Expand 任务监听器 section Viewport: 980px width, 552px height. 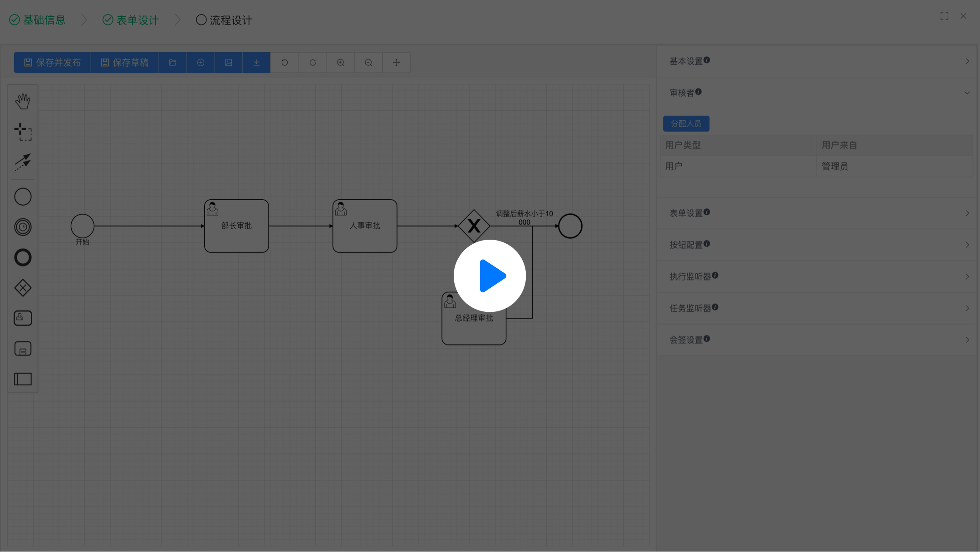(817, 308)
